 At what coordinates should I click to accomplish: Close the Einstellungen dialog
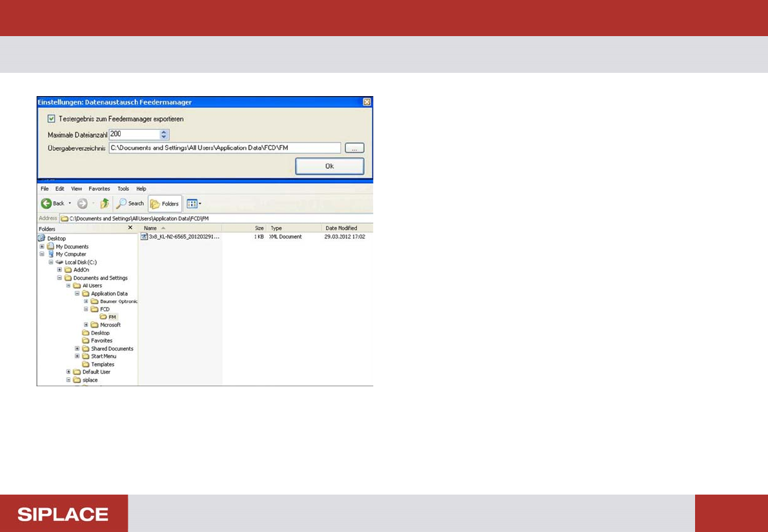click(367, 103)
